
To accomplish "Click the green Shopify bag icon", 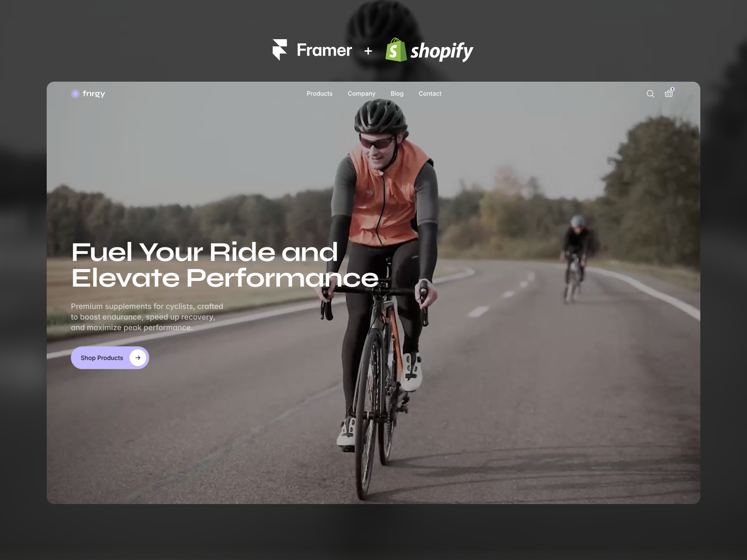I will 396,50.
